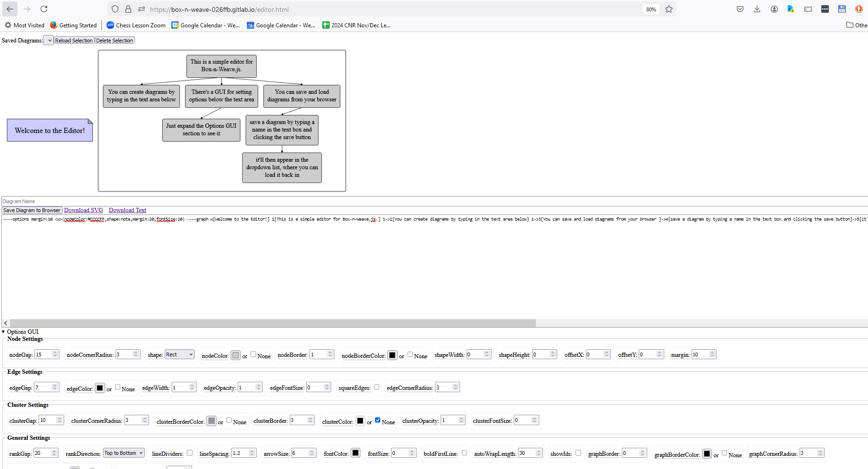Open the nodeColor color swatch
Viewport: 868px width, 469px height.
click(x=236, y=355)
